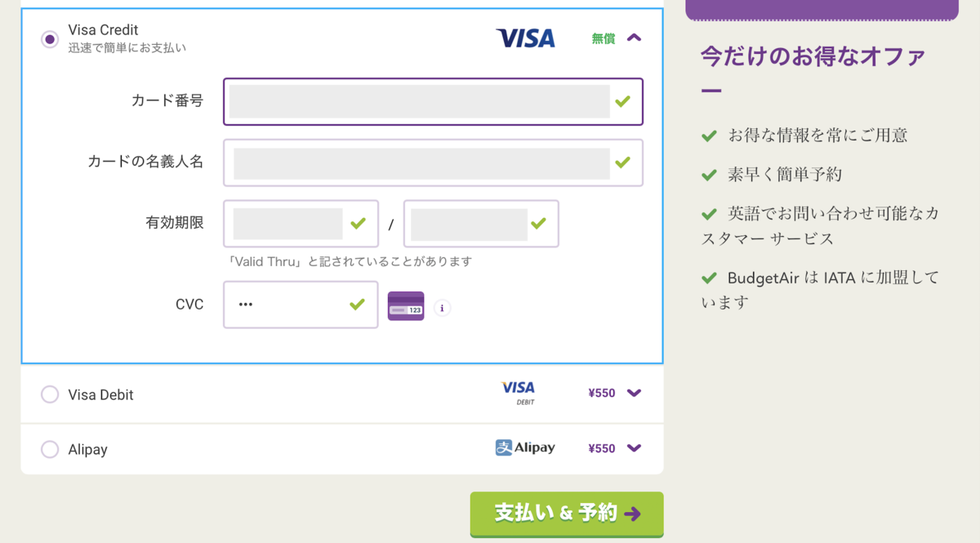The width and height of the screenshot is (980, 543).
Task: Select the Visa Credit radio button
Action: click(x=50, y=38)
